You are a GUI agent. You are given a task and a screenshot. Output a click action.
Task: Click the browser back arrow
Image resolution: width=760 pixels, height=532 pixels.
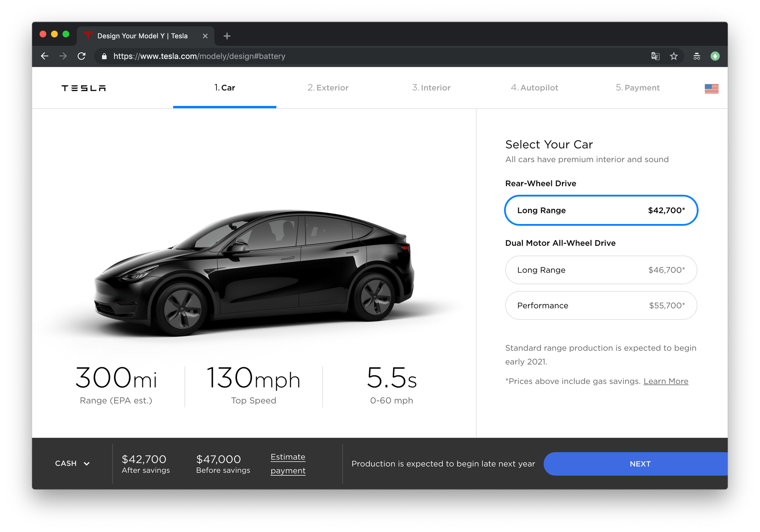(45, 56)
